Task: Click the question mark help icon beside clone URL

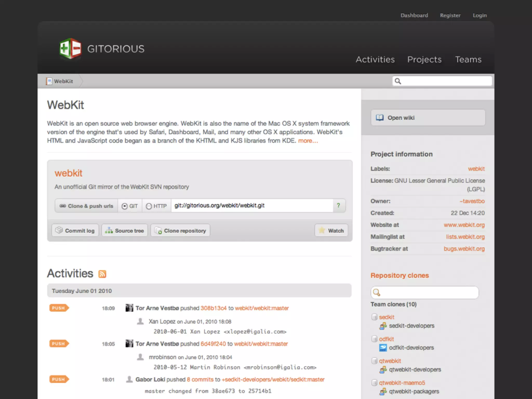Action: click(x=338, y=205)
